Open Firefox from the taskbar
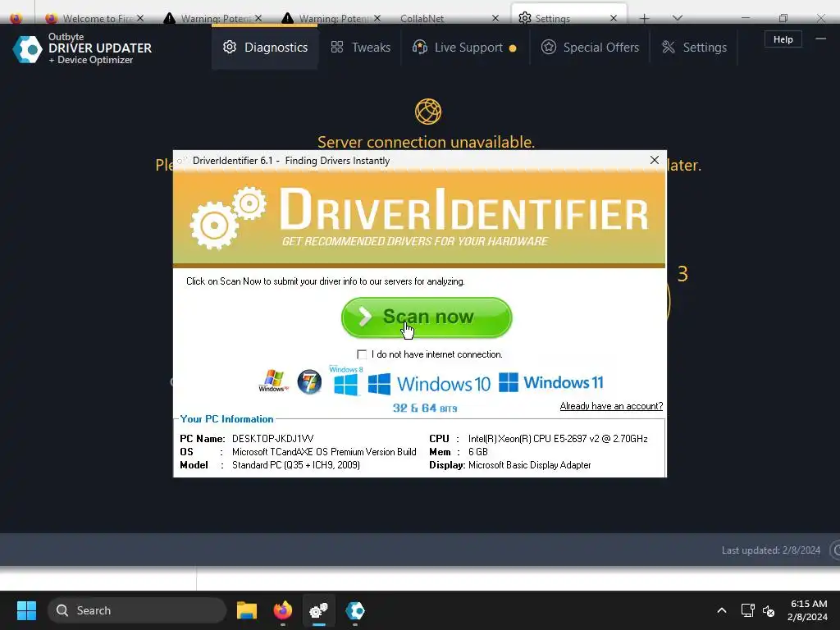The image size is (840, 630). pos(283,610)
